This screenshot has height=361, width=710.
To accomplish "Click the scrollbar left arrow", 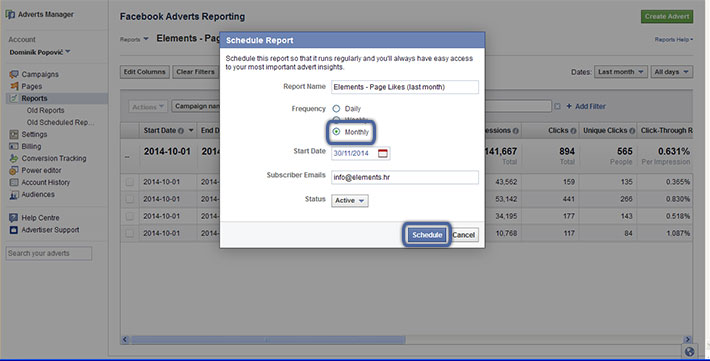I will point(125,339).
